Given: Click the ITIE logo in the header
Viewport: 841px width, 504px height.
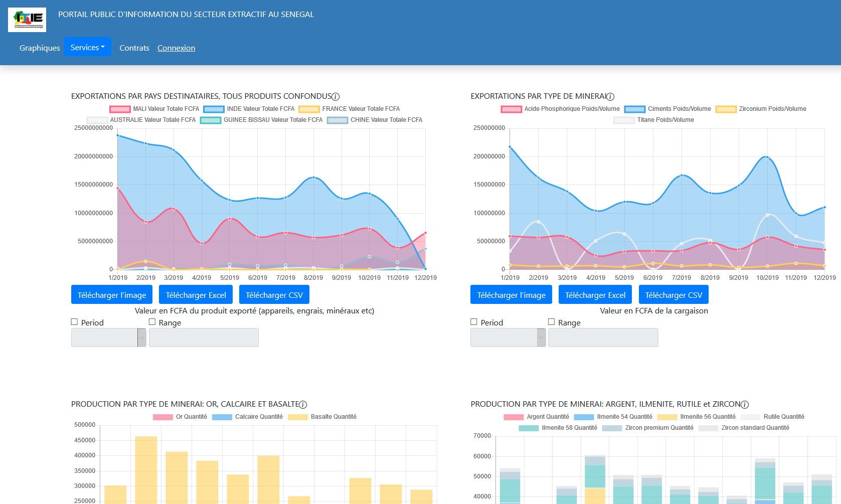Looking at the screenshot, I should pos(27,20).
